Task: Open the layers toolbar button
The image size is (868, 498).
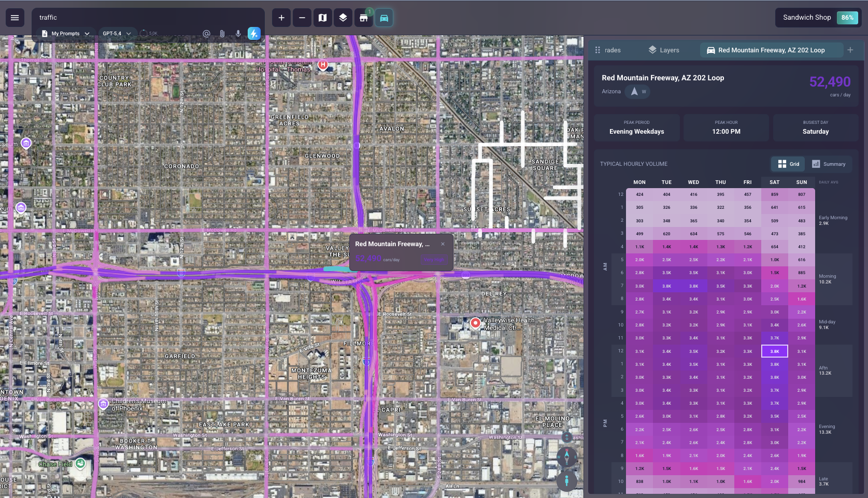Action: pos(343,18)
